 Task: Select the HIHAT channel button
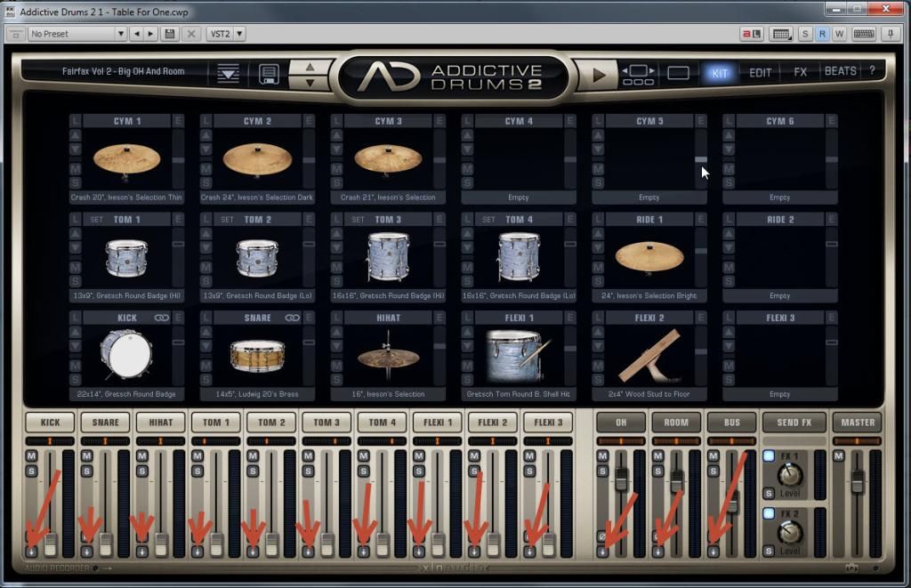(160, 423)
